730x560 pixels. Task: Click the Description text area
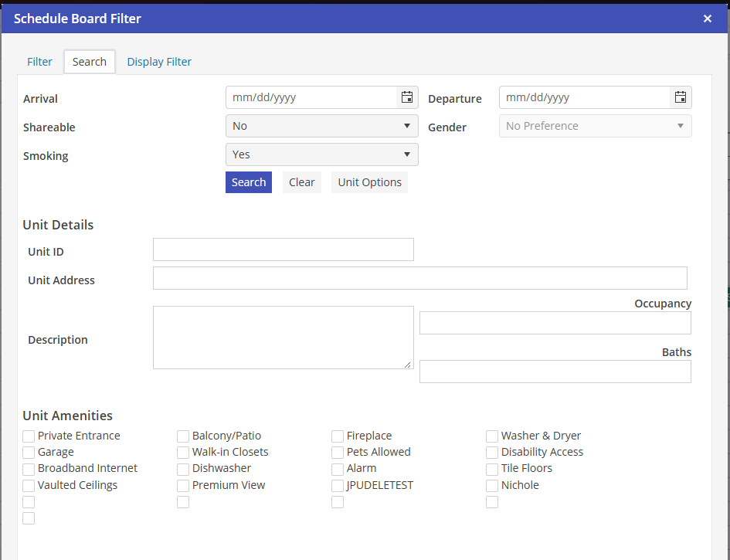pyautogui.click(x=283, y=338)
